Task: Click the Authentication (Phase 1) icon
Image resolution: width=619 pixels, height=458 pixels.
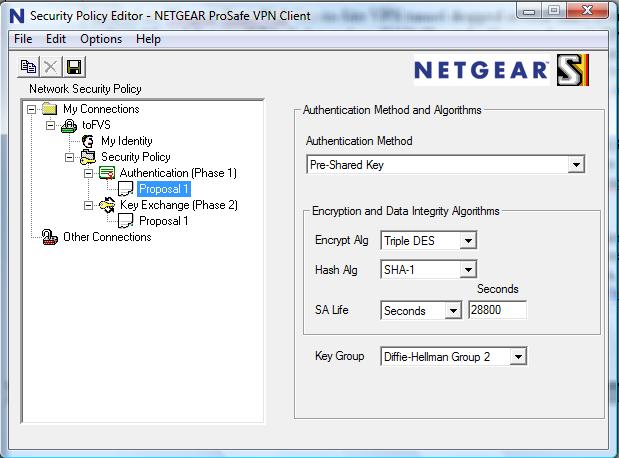Action: [107, 173]
